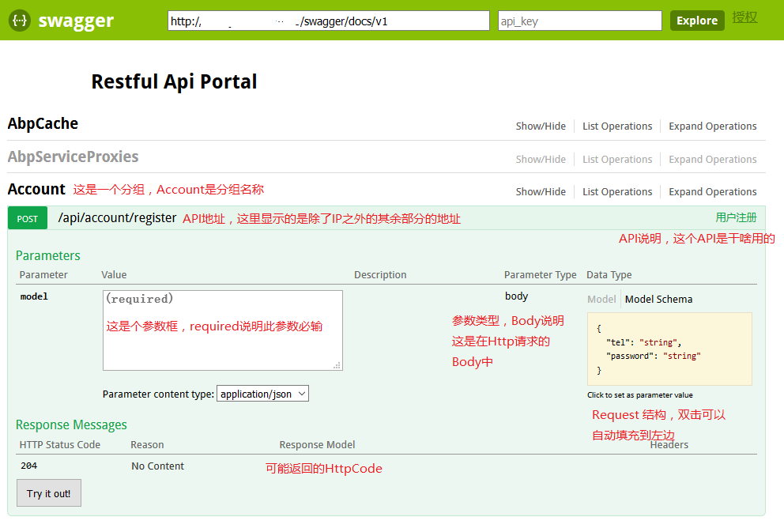Open the AbpServiceProxies group heading
This screenshot has width=784, height=532.
[x=73, y=157]
